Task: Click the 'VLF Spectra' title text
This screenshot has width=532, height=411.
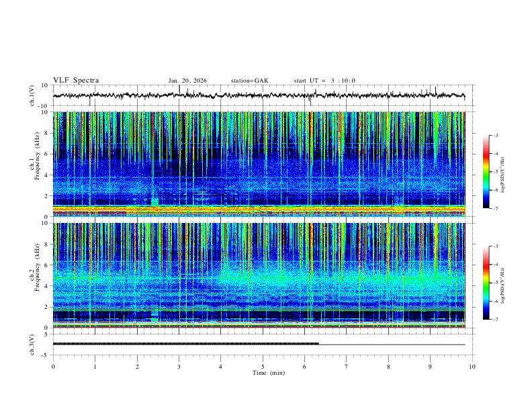Action: (x=76, y=81)
